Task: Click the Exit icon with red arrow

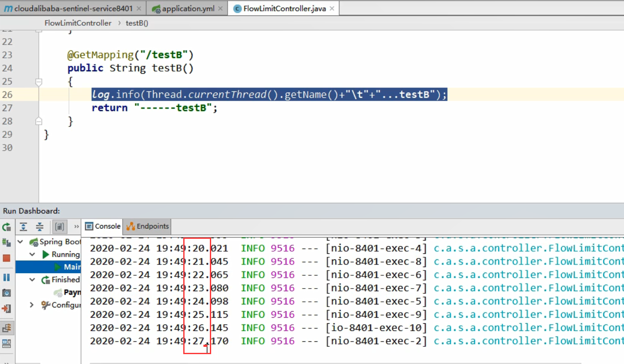Action: click(x=6, y=309)
